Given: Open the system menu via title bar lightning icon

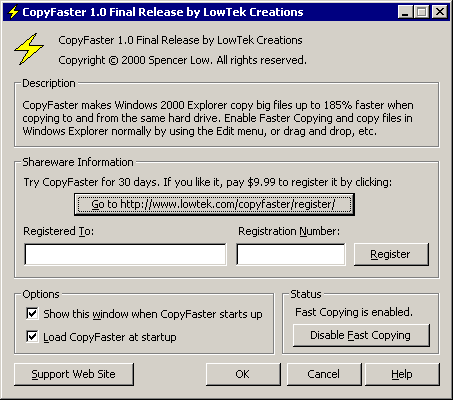Looking at the screenshot, I should point(13,12).
